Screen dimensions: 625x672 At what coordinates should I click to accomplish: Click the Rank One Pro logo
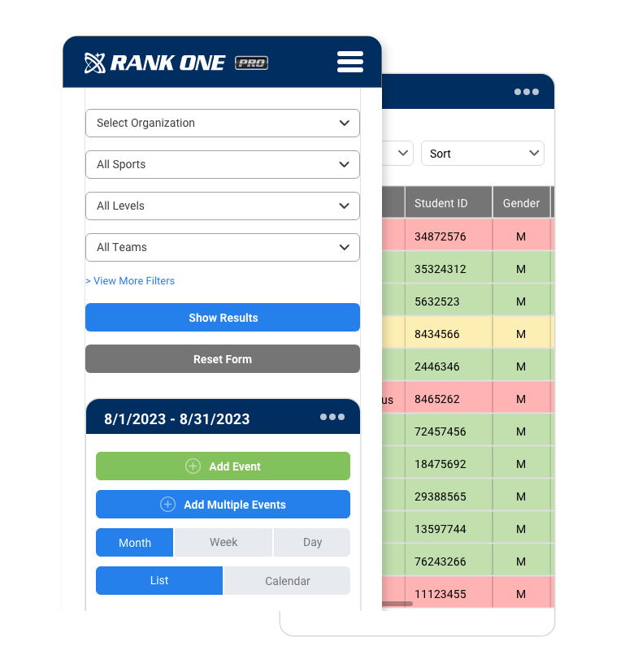[176, 63]
